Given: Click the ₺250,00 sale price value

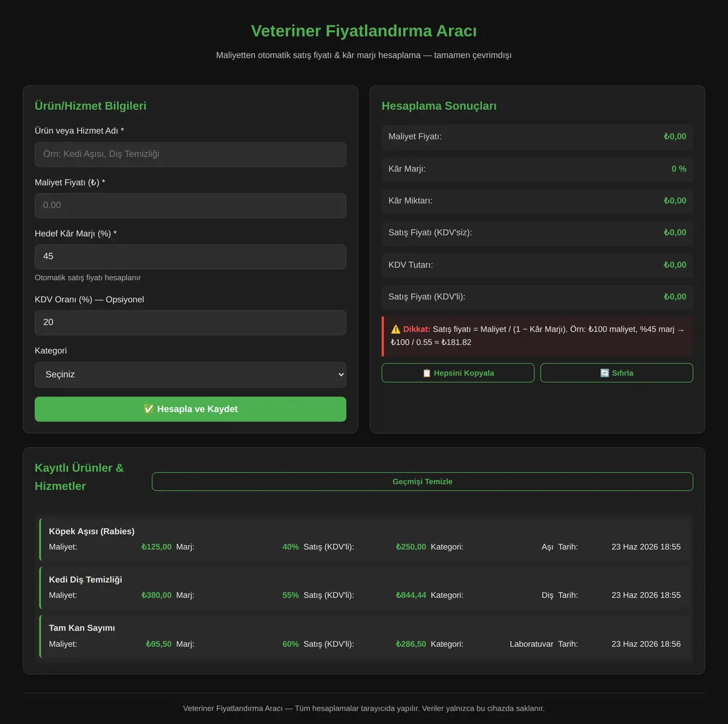Looking at the screenshot, I should tap(411, 547).
